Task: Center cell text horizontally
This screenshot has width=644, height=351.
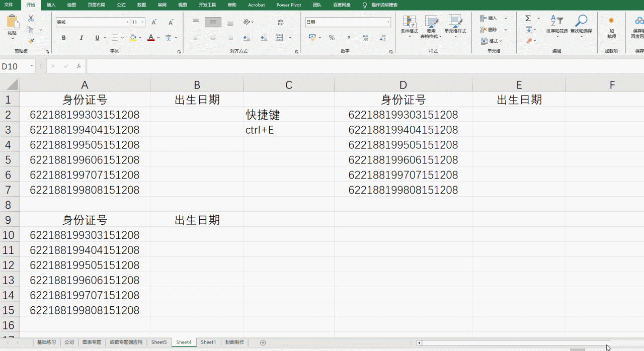Action: tap(213, 38)
